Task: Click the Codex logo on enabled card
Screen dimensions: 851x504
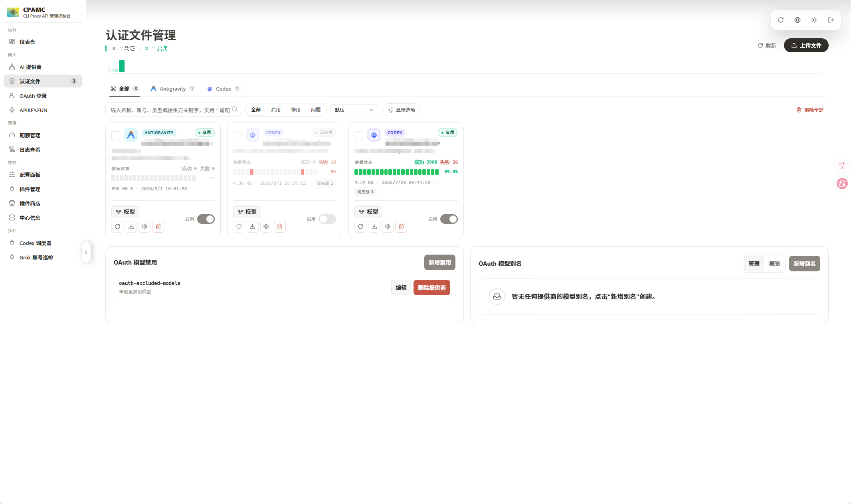Action: [x=374, y=135]
